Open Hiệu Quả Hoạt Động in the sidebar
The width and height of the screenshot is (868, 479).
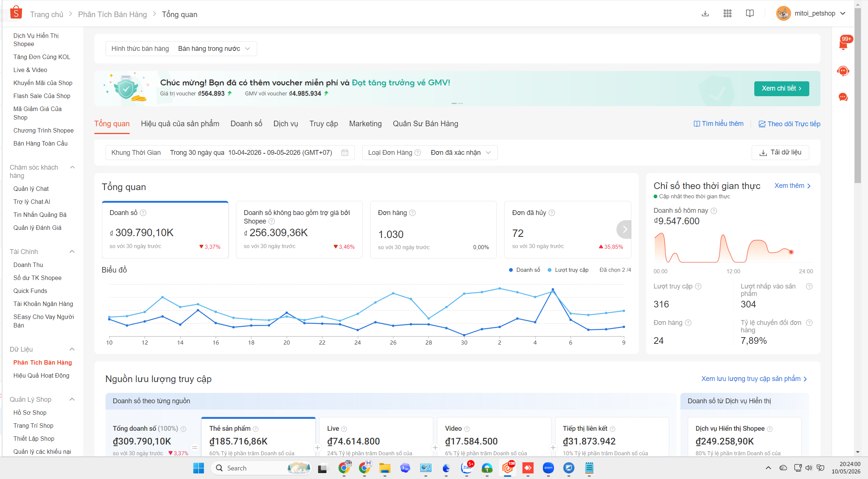pyautogui.click(x=41, y=375)
